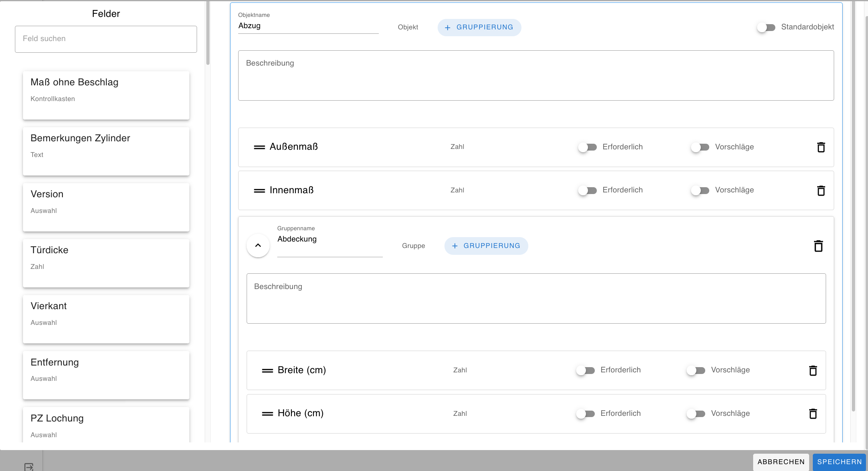Click the Feld suchen search box

[x=106, y=39]
